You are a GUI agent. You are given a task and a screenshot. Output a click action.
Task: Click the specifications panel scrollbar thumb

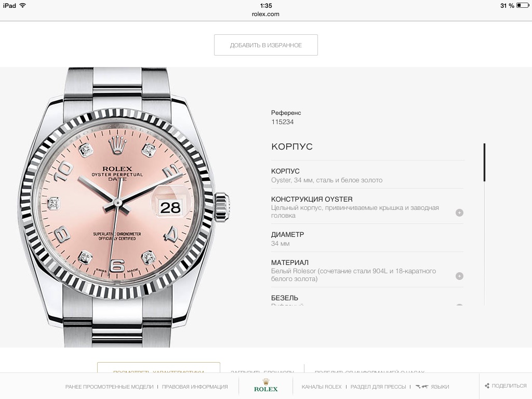(x=484, y=162)
